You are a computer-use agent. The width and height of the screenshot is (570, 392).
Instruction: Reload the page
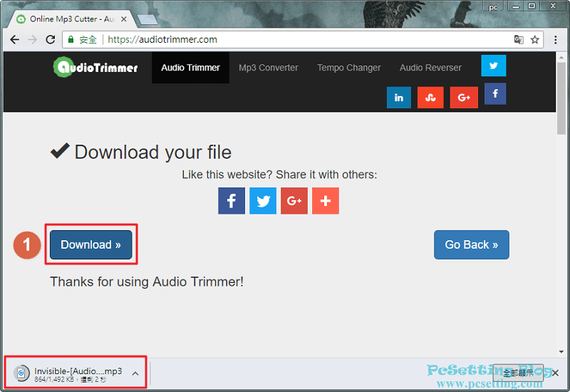tap(51, 39)
